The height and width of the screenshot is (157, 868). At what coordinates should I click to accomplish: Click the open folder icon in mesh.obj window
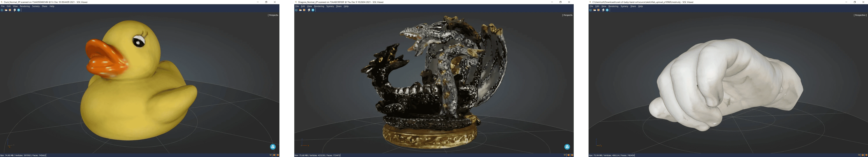coord(595,10)
